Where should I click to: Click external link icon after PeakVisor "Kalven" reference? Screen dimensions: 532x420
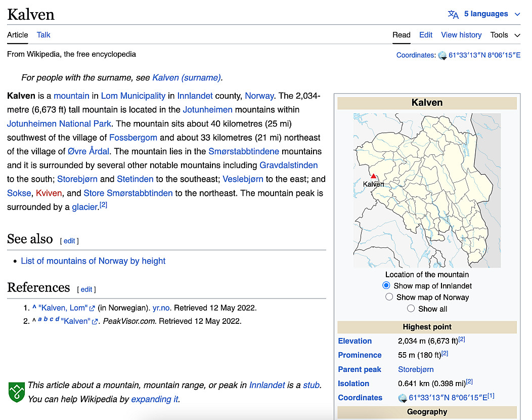(95, 321)
